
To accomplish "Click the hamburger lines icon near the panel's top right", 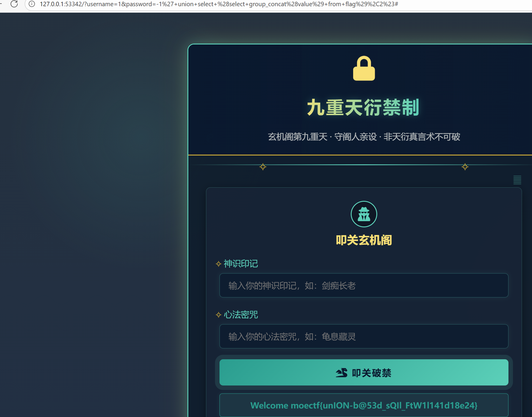I will pos(517,180).
